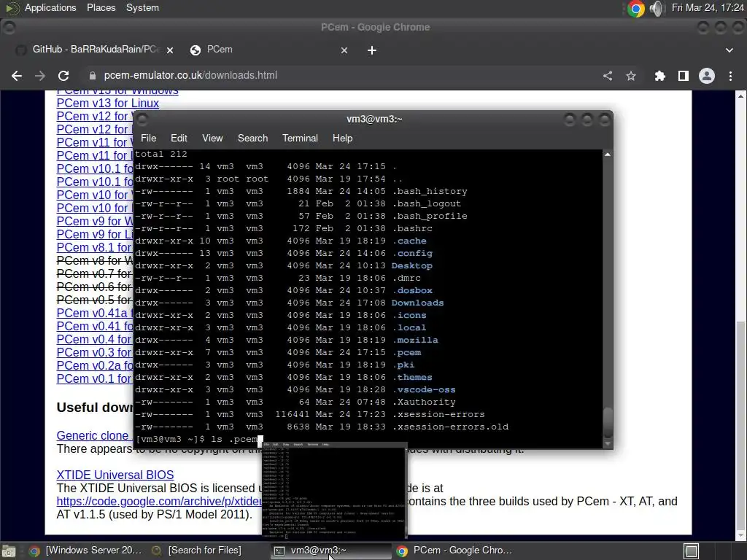This screenshot has width=747, height=560.
Task: Close the GitHub BaRRaKudaRain tab
Action: pos(170,50)
